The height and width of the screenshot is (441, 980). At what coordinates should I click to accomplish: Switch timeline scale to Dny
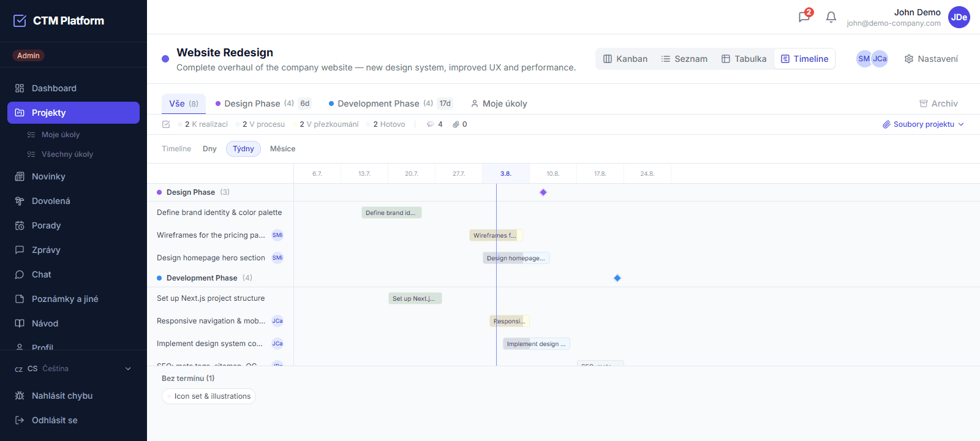[209, 149]
